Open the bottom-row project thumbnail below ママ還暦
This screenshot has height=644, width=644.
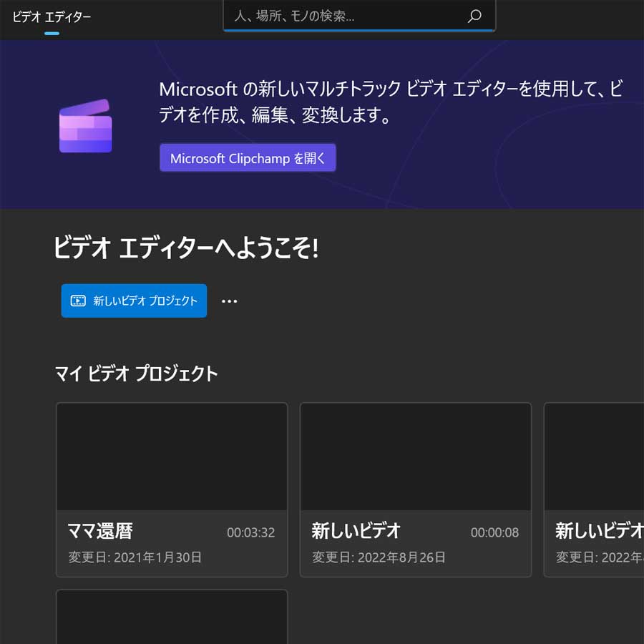click(172, 617)
